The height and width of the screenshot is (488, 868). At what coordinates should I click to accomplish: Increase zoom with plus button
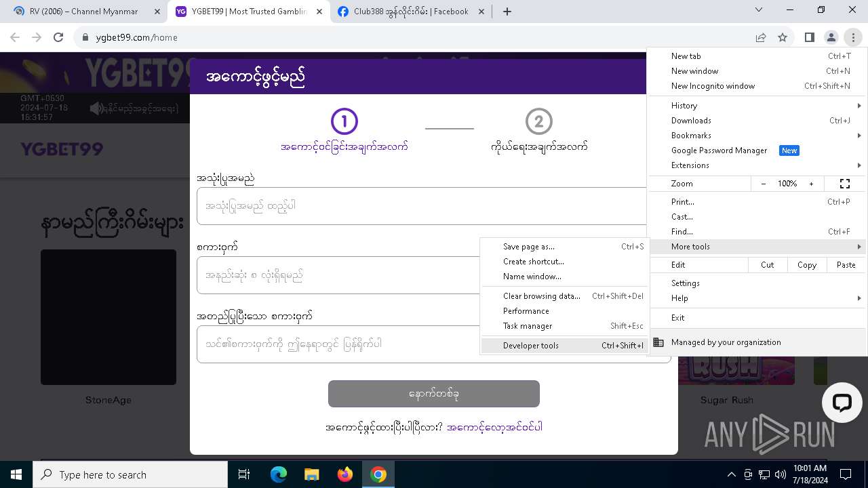coord(811,184)
